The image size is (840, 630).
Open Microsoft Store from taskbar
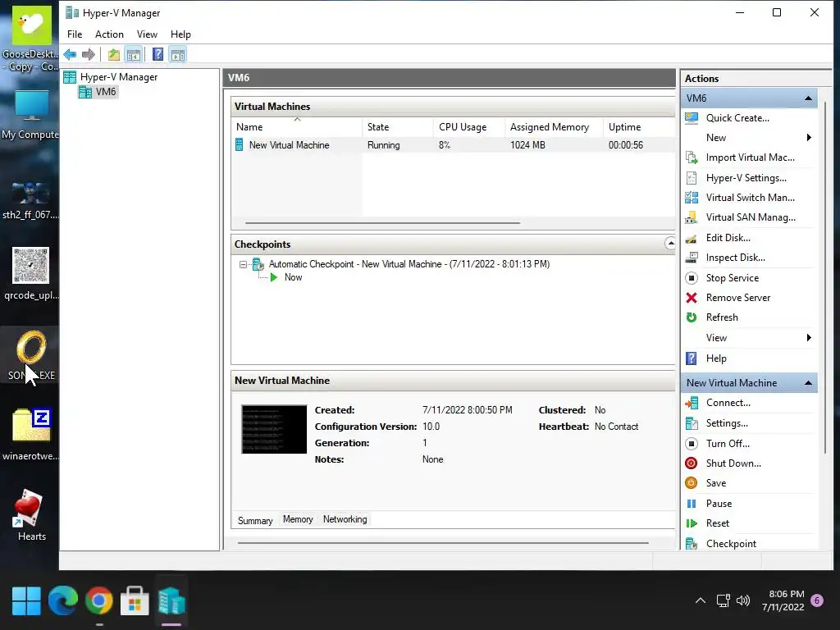pyautogui.click(x=135, y=601)
